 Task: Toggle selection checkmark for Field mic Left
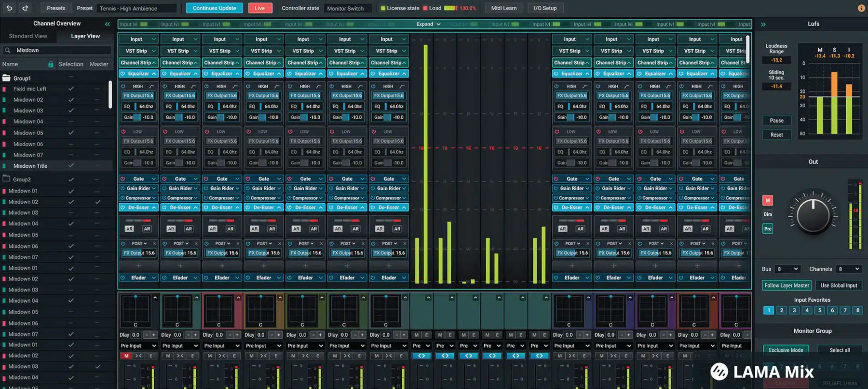[71, 89]
